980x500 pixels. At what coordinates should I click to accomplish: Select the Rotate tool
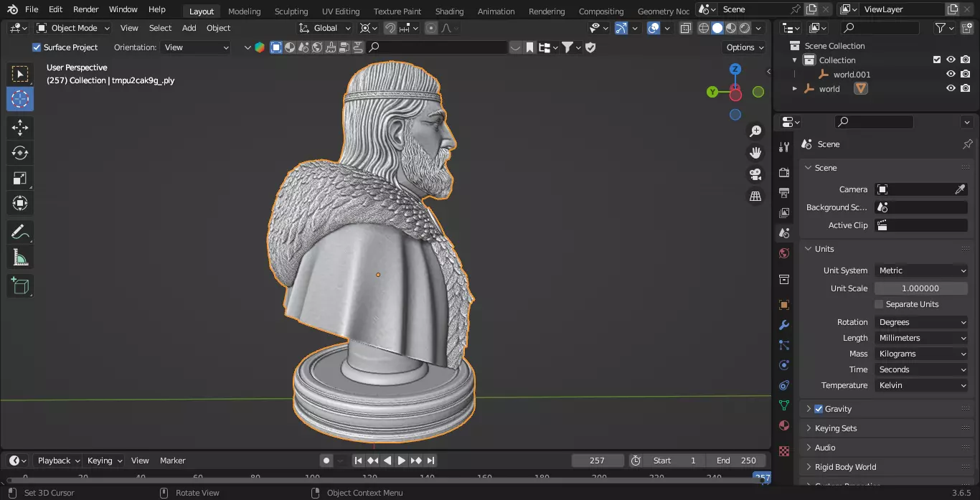click(x=20, y=153)
